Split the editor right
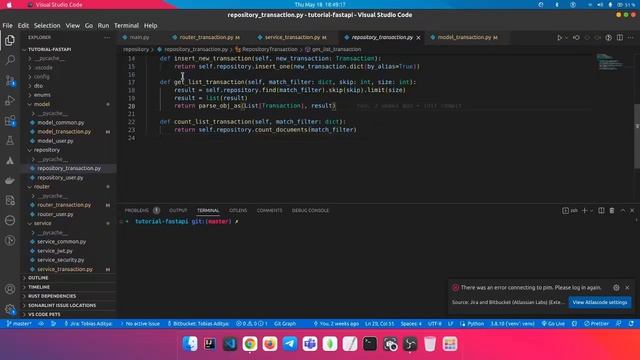The height and width of the screenshot is (360, 640). point(620,38)
